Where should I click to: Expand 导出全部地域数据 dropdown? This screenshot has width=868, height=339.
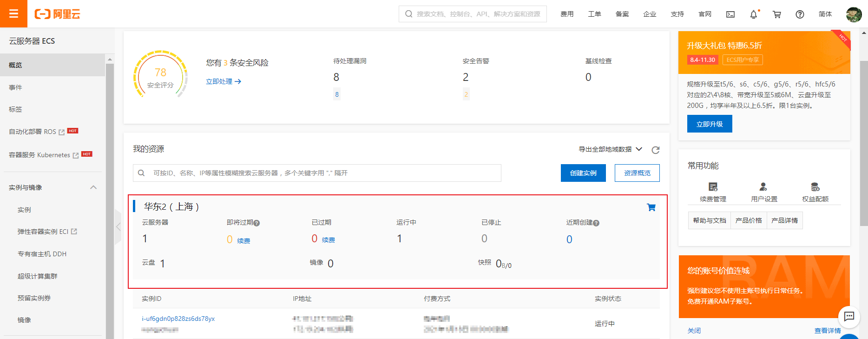[x=610, y=149]
